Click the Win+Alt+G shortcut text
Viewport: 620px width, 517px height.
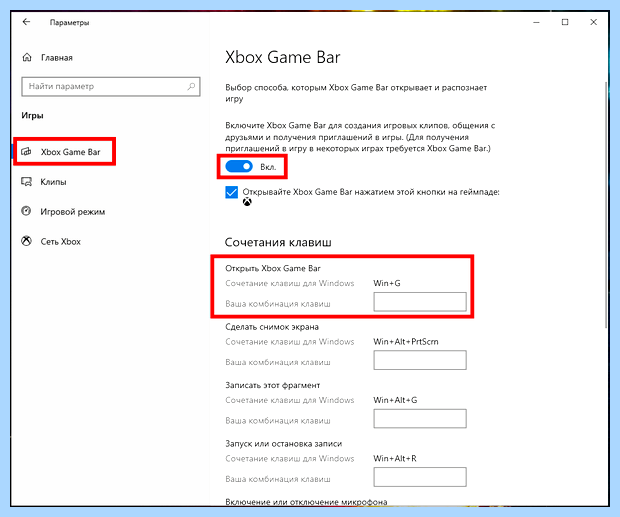(x=395, y=400)
